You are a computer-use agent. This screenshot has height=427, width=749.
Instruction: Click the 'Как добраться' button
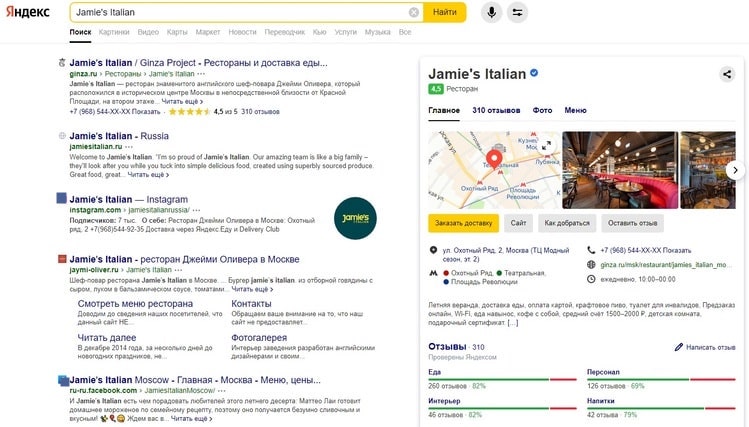tap(567, 223)
